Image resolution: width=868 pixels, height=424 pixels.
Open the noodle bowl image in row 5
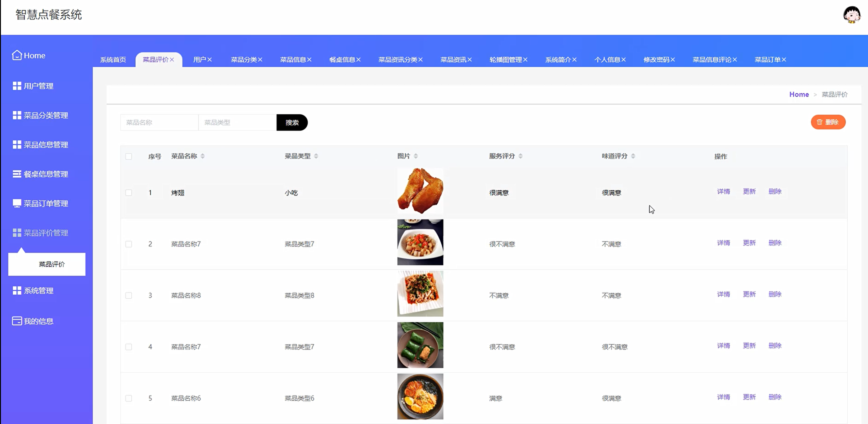tap(420, 396)
